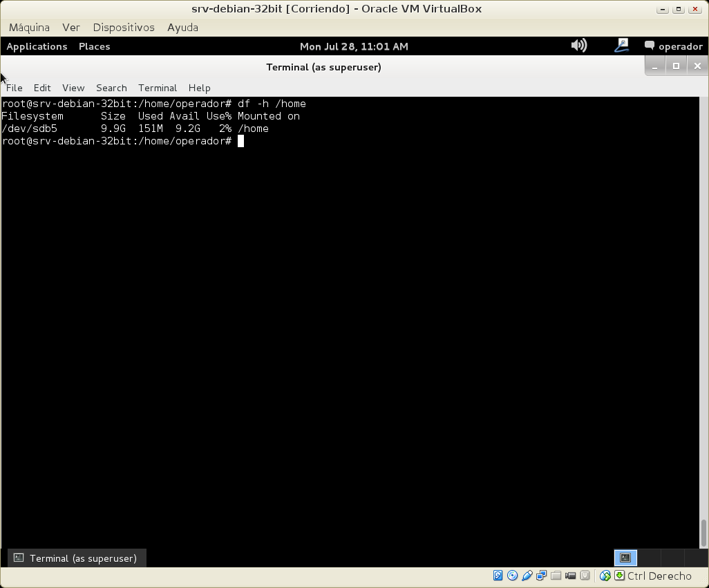
Task: Click the terminal's vertical scrollbar handle
Action: [703, 533]
